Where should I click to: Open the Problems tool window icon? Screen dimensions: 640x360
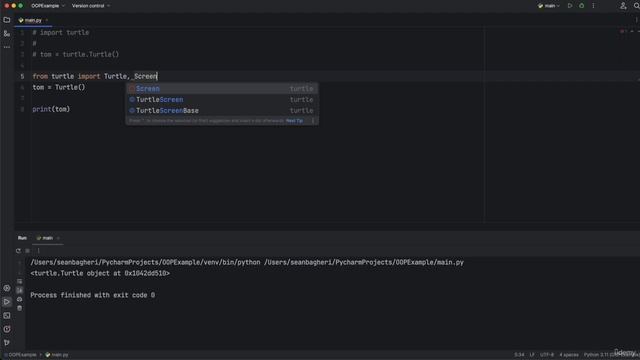[7, 329]
